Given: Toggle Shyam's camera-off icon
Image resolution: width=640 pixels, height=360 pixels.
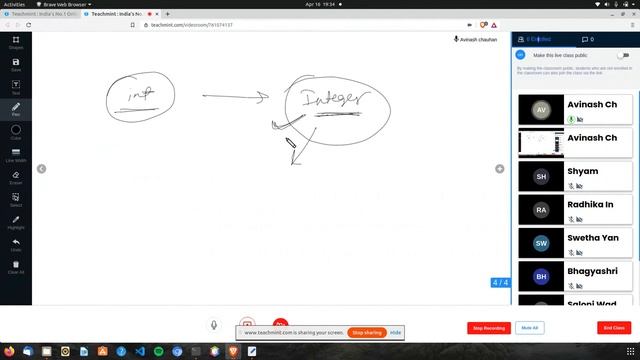Looking at the screenshot, I should 579,186.
